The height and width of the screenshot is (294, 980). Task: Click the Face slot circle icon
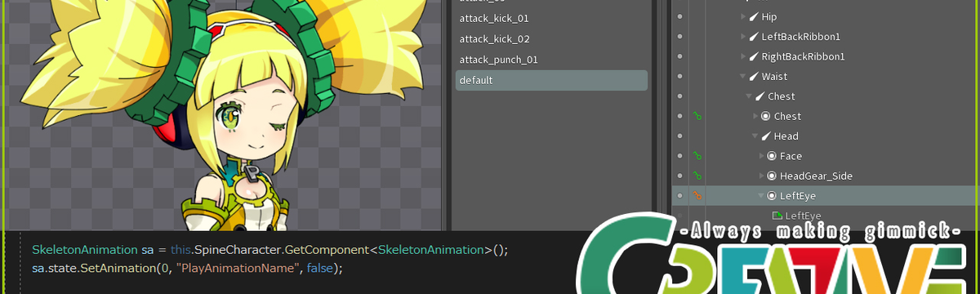(772, 156)
